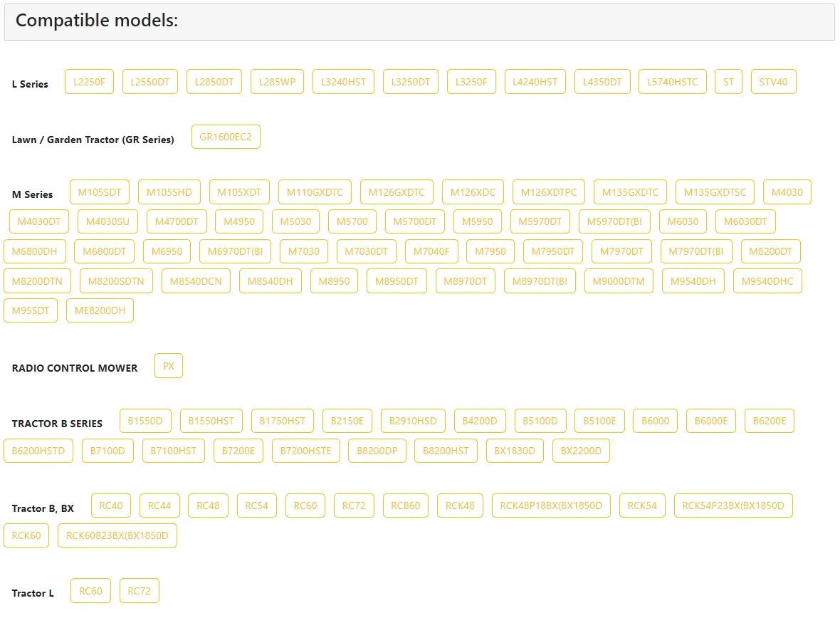840x618 pixels.
Task: Click the M5700DT model tag
Action: point(414,221)
